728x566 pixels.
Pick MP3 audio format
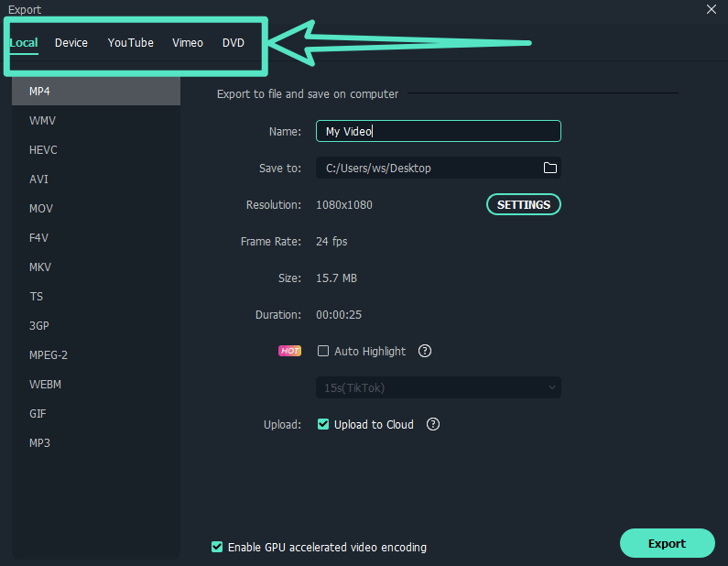(x=39, y=442)
